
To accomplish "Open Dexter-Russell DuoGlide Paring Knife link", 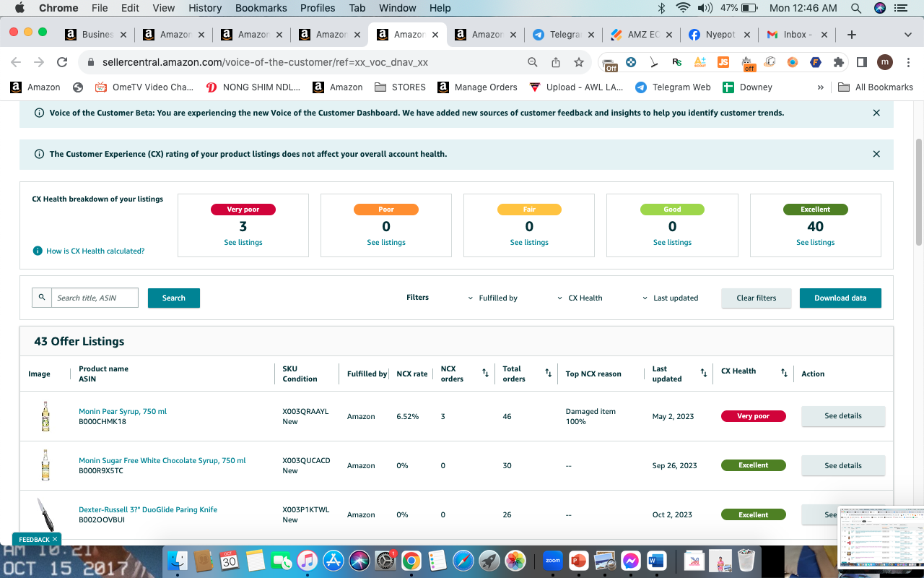I will (148, 509).
